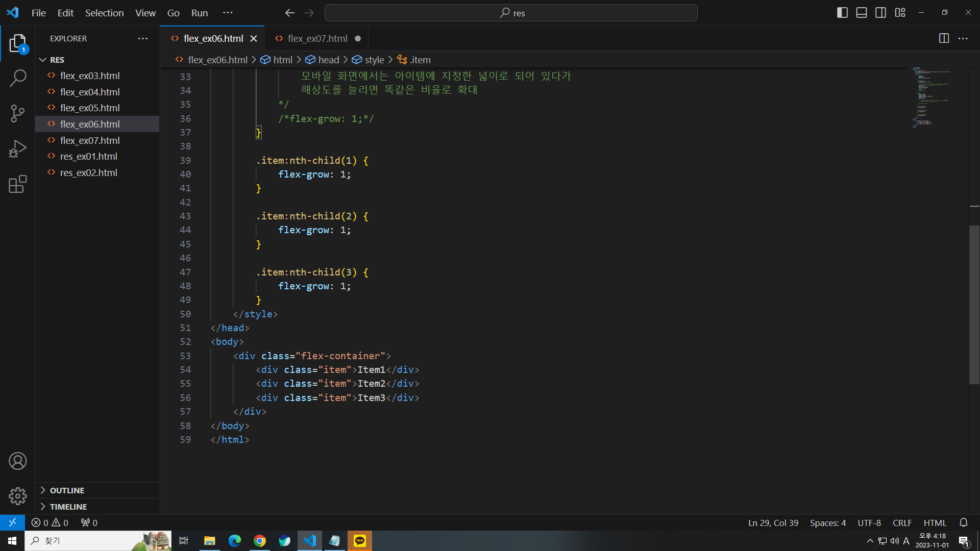980x551 pixels.
Task: Expand the TIMELINE section
Action: pyautogui.click(x=68, y=507)
